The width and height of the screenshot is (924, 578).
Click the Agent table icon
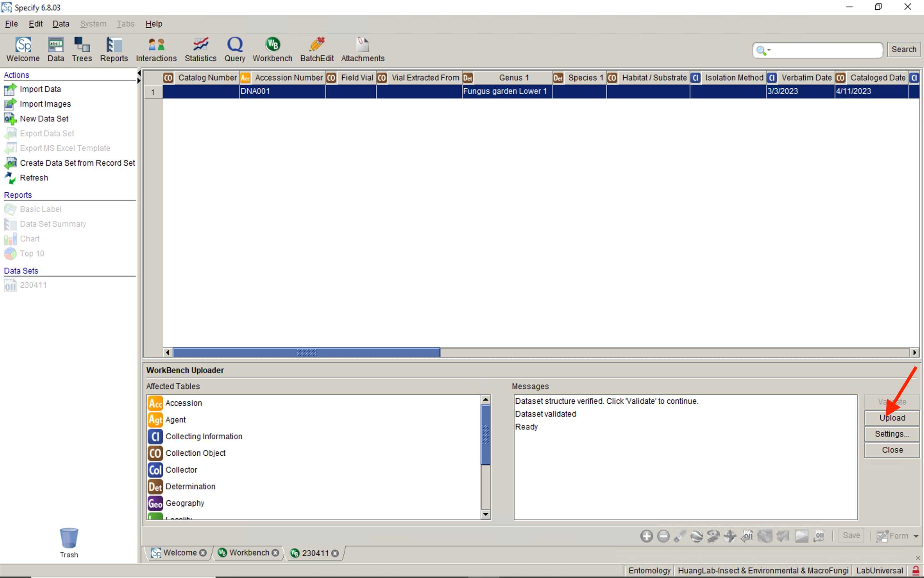pos(155,420)
